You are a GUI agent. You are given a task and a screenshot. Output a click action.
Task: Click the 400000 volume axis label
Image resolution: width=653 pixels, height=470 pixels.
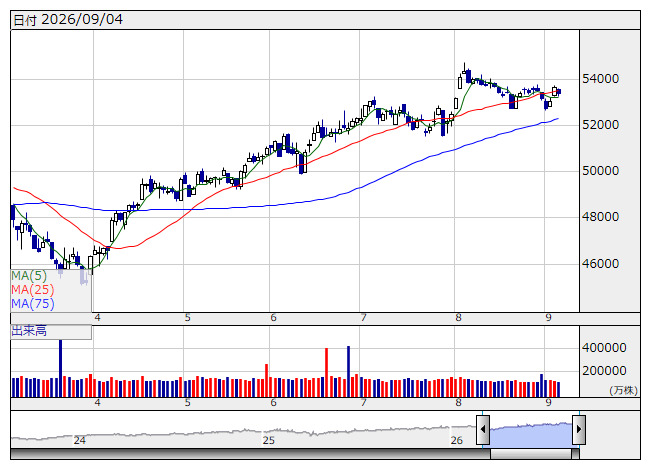pyautogui.click(x=604, y=348)
